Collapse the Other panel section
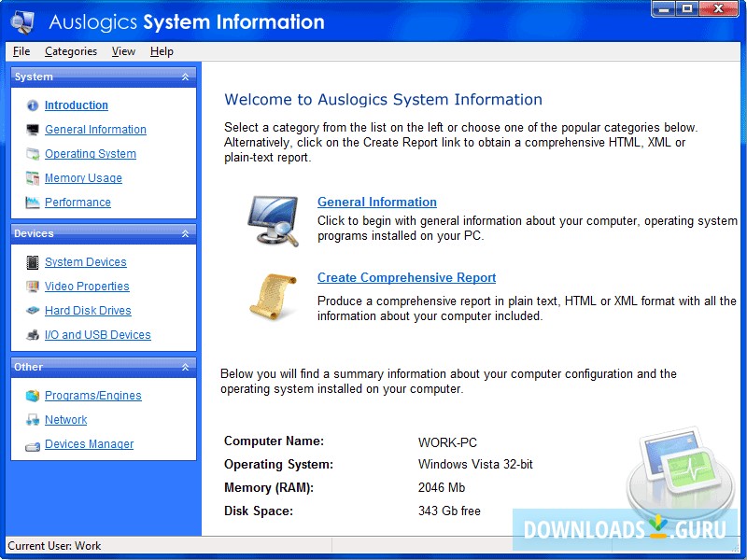Viewport: 747px width, 560px height. click(x=185, y=367)
